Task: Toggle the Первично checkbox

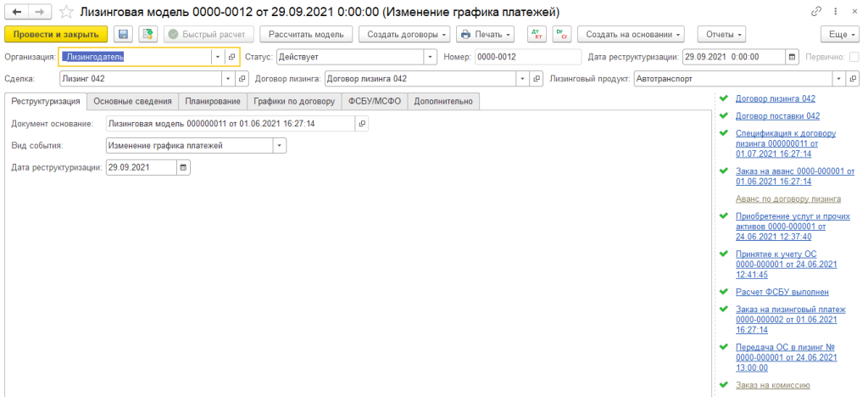Action: [854, 57]
